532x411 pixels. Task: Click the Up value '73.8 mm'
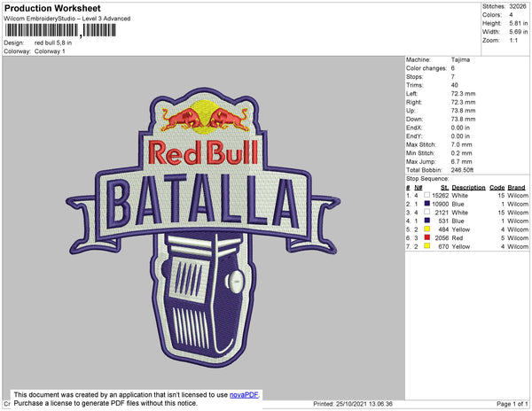[463, 111]
